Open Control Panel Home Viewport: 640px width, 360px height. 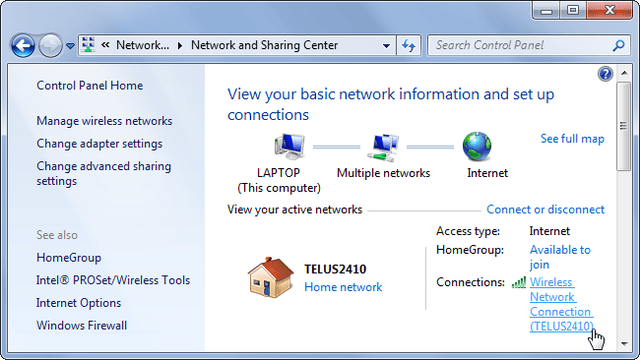pyautogui.click(x=90, y=85)
